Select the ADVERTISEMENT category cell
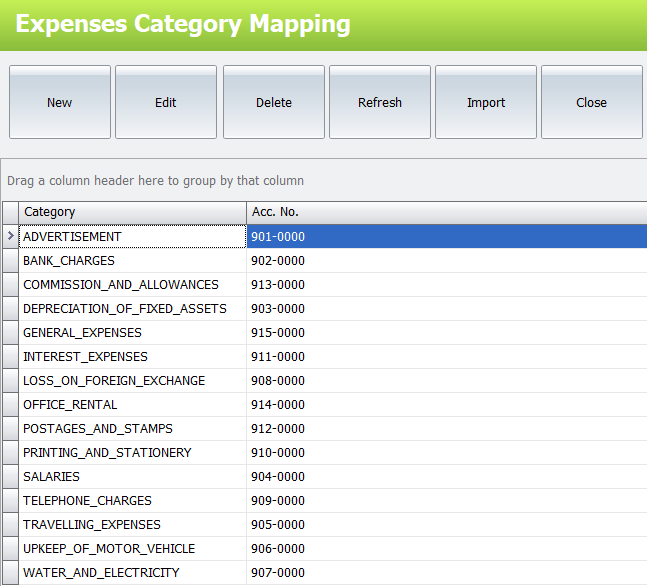 coord(132,236)
